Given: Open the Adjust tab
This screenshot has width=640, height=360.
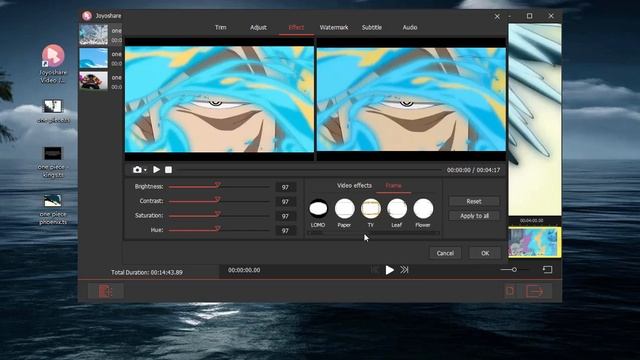Looking at the screenshot, I should tap(258, 27).
